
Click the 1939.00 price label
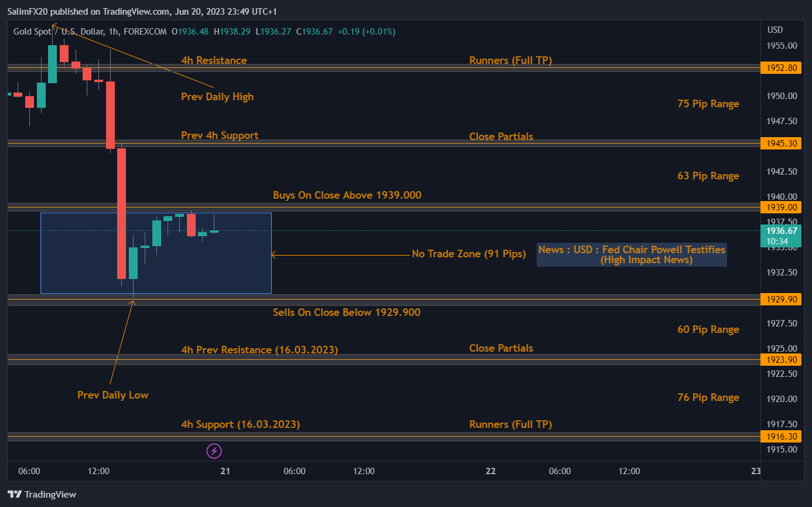[x=780, y=207]
